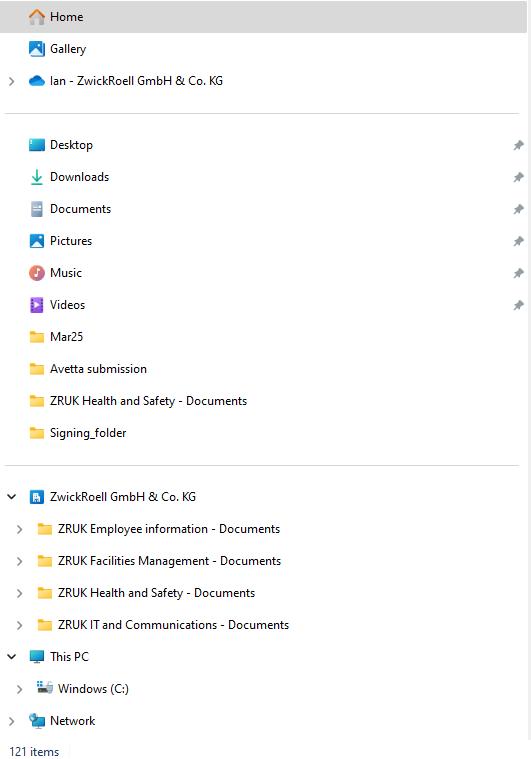Click the OneDrive cloud icon for Ian
The height and width of the screenshot is (759, 531).
point(37,81)
